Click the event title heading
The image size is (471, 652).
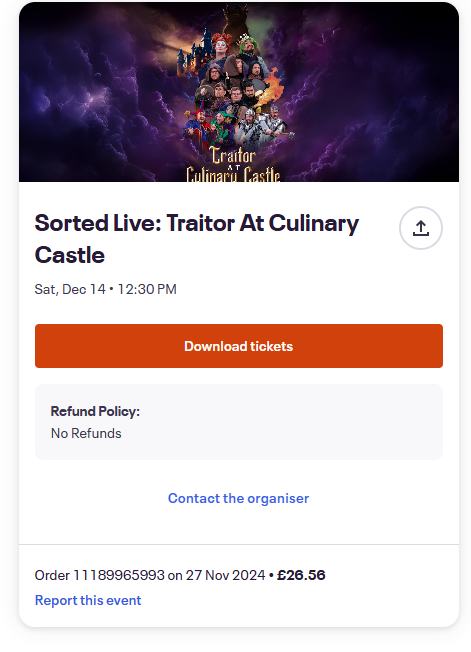tap(197, 239)
